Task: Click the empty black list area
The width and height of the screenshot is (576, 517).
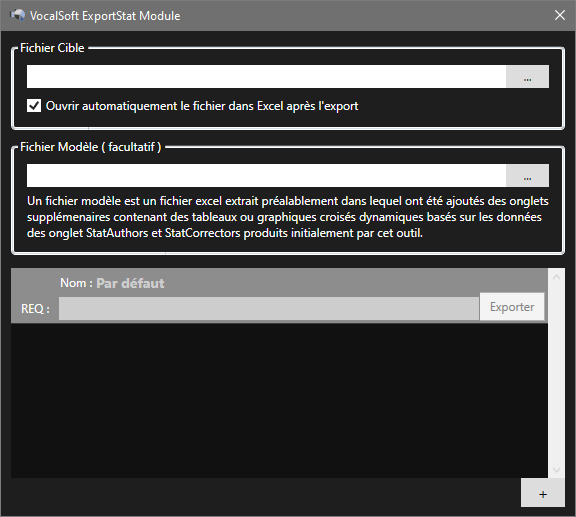Action: pyautogui.click(x=279, y=401)
